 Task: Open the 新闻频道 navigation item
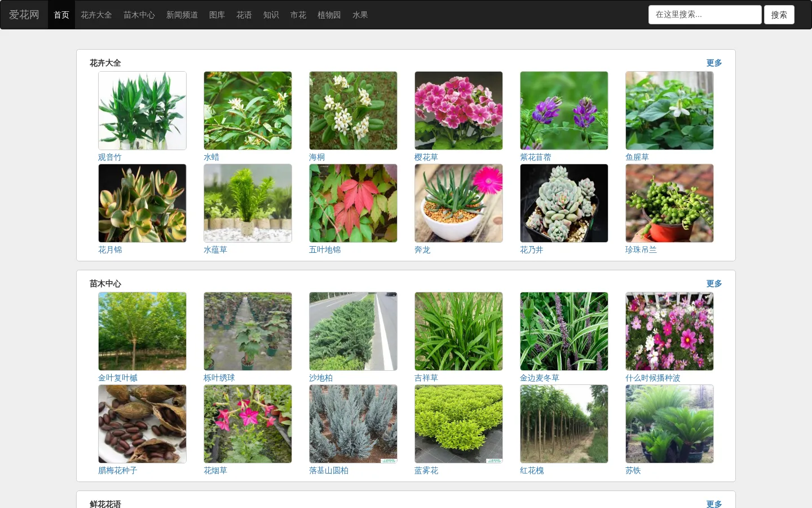click(182, 15)
